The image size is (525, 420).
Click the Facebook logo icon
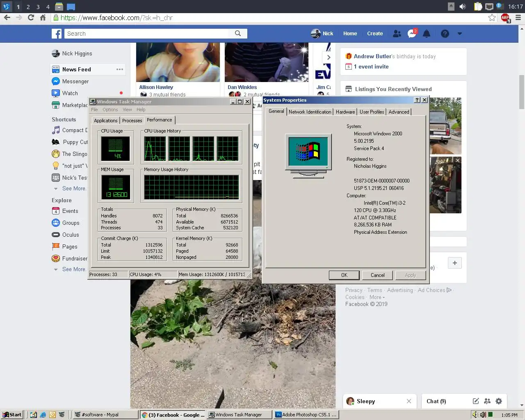57,34
